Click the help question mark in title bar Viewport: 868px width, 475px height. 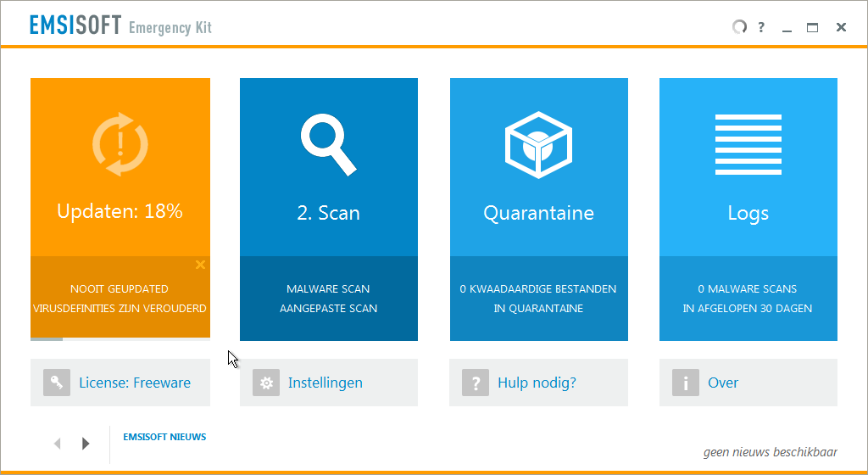[x=761, y=27]
